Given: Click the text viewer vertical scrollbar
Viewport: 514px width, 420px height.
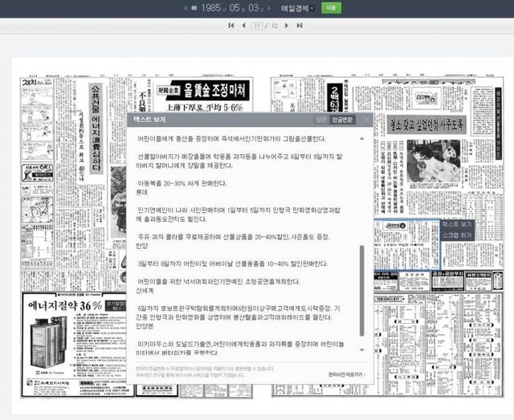Looking at the screenshot, I should pos(361,289).
